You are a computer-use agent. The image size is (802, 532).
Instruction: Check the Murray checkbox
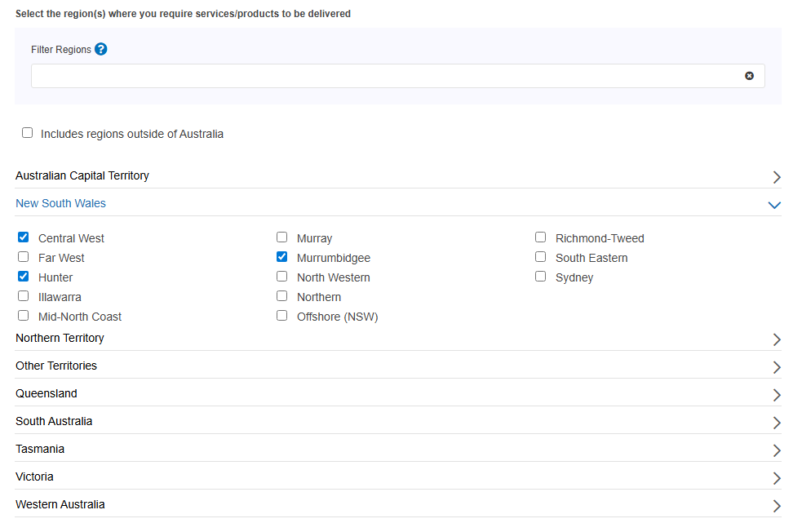pyautogui.click(x=281, y=237)
